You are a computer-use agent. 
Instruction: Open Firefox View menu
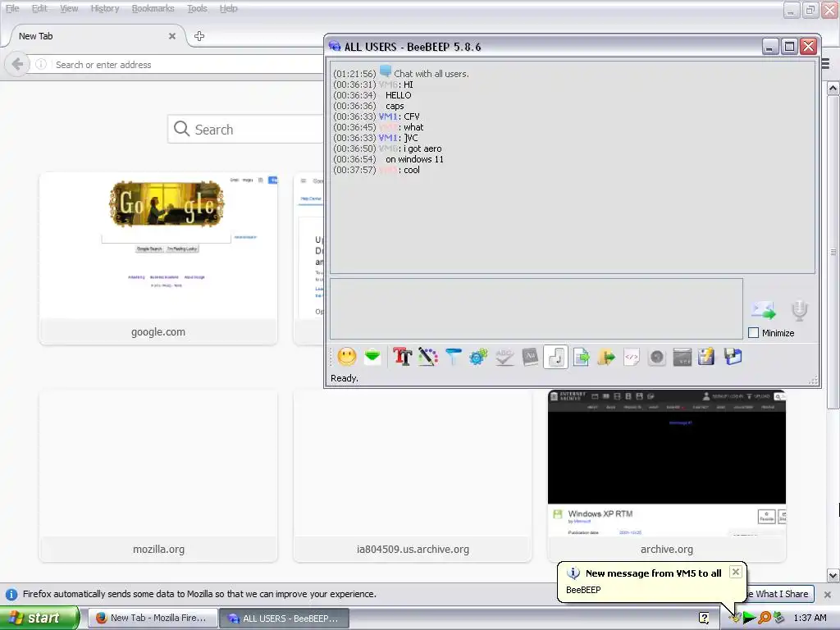tap(69, 8)
